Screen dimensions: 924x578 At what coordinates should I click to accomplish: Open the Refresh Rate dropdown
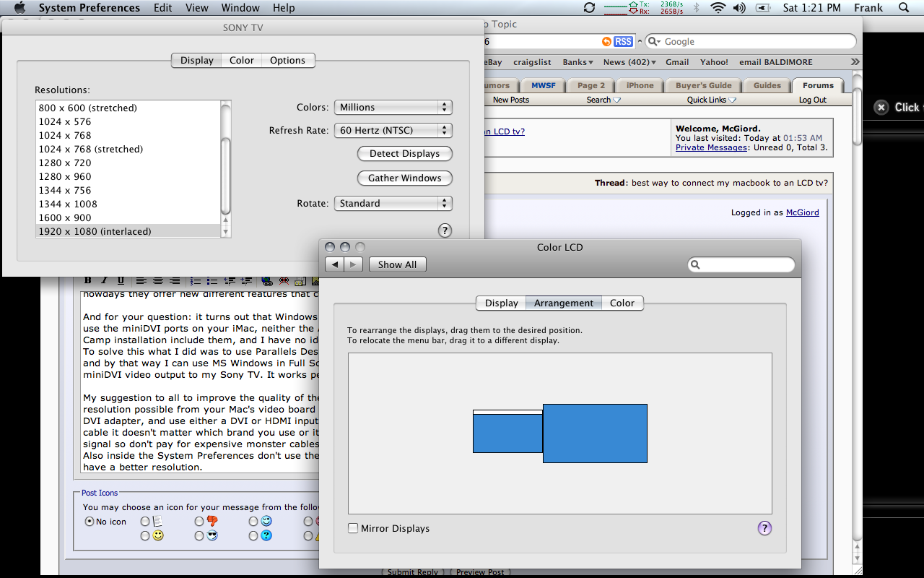point(393,130)
